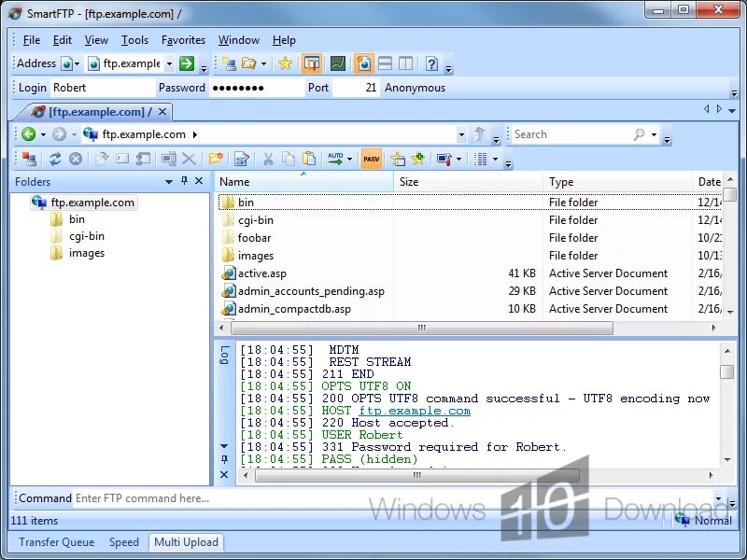Toggle the Anonymous login option
747x560 pixels.
[415, 88]
